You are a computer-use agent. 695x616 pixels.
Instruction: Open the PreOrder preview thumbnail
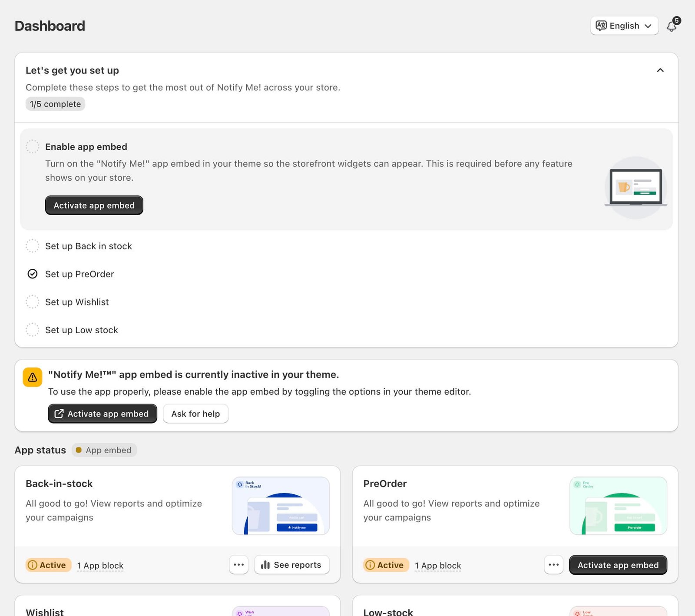(618, 506)
